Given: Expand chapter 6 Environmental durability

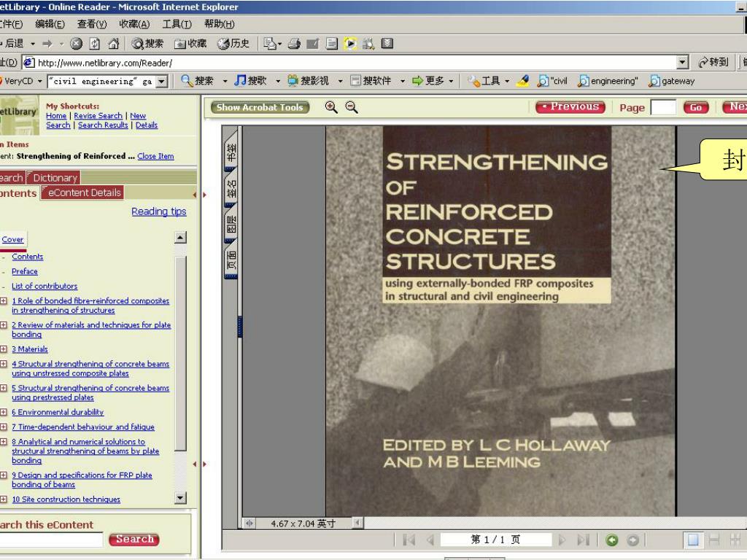Looking at the screenshot, I should pyautogui.click(x=4, y=413).
